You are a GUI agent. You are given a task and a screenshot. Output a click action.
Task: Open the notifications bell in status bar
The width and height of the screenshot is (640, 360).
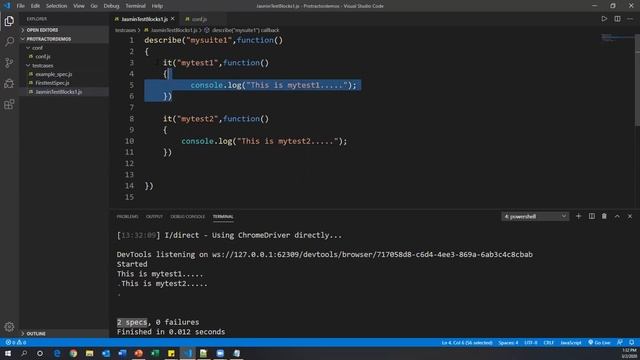(631, 342)
